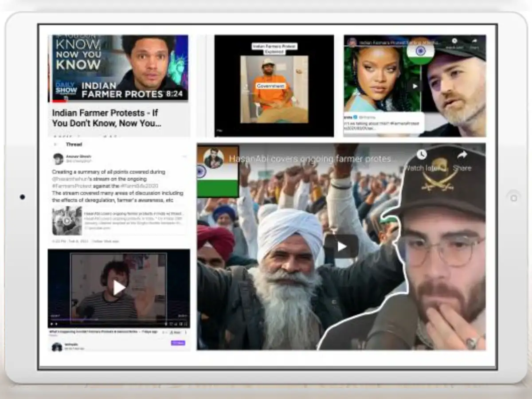
Task: Toggle the thumbs-up on the bottom video
Action: coord(163,332)
